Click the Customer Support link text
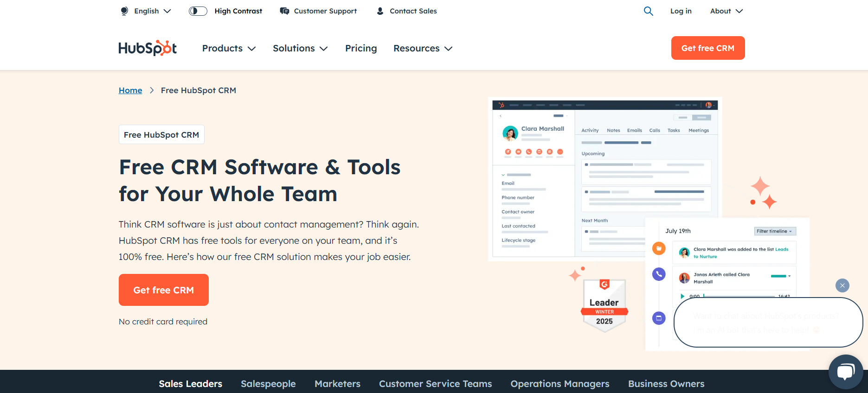Image resolution: width=868 pixels, height=393 pixels. pyautogui.click(x=325, y=11)
